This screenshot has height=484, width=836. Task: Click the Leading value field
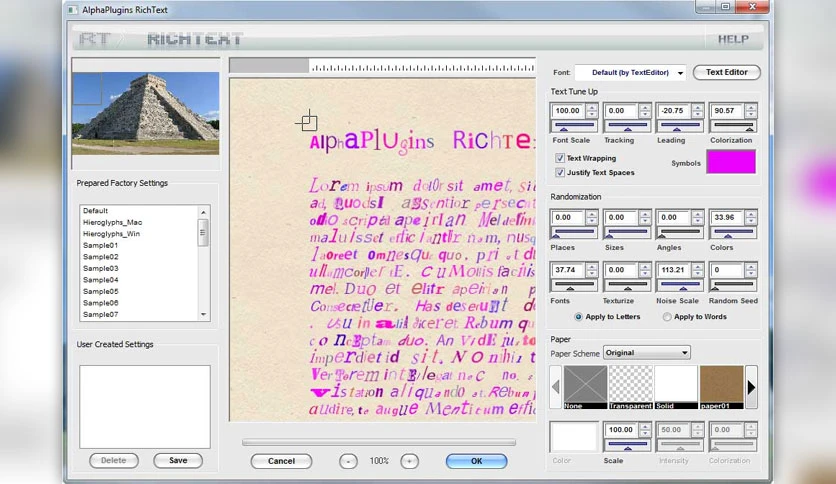(674, 111)
